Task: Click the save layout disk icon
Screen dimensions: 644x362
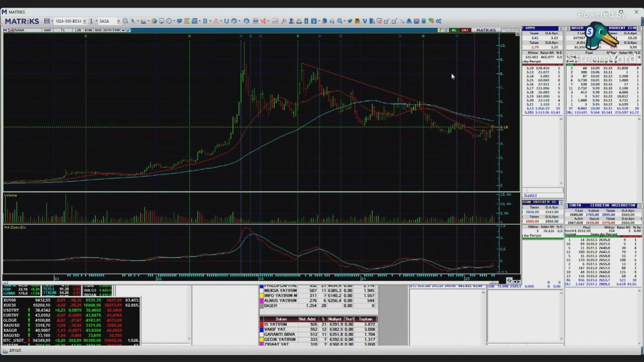Action: pos(46,21)
